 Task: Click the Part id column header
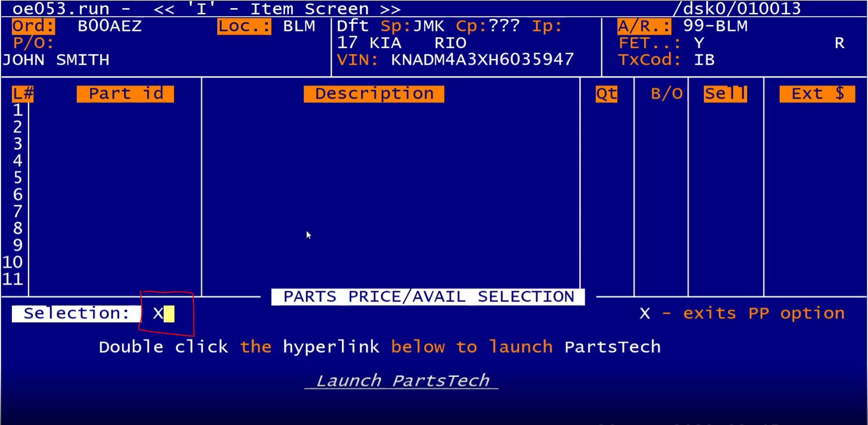point(125,94)
